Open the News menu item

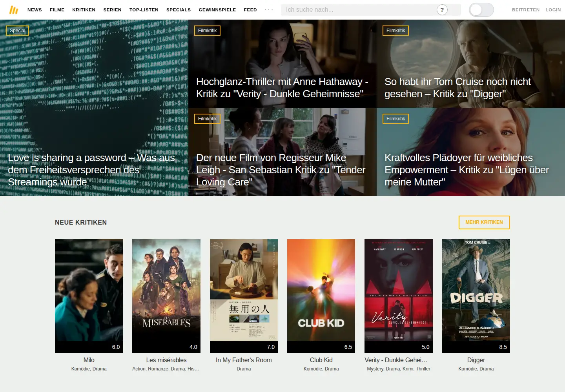click(x=35, y=10)
